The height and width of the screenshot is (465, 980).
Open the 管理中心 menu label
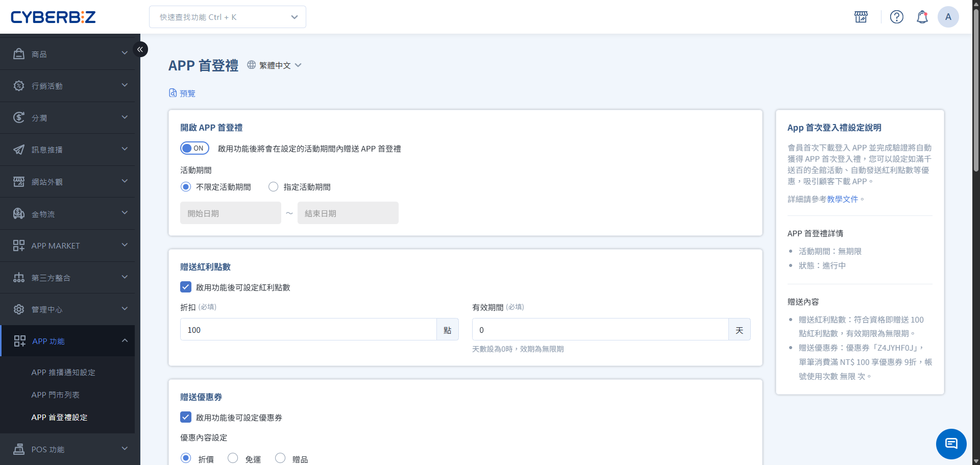click(47, 310)
